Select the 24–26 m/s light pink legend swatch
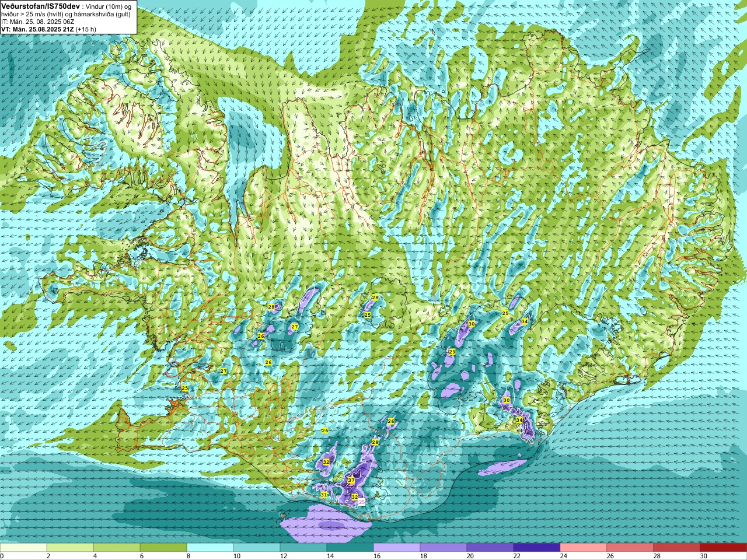This screenshot has width=747, height=560. pyautogui.click(x=584, y=548)
